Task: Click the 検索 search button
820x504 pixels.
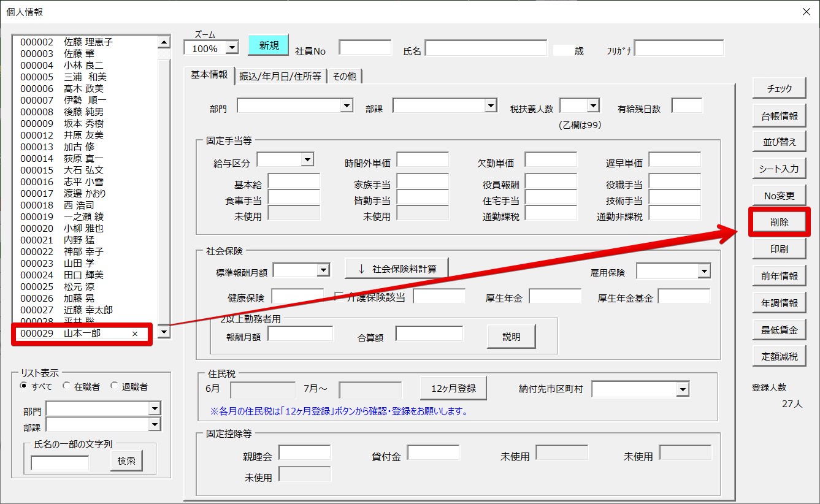Action: (x=126, y=461)
